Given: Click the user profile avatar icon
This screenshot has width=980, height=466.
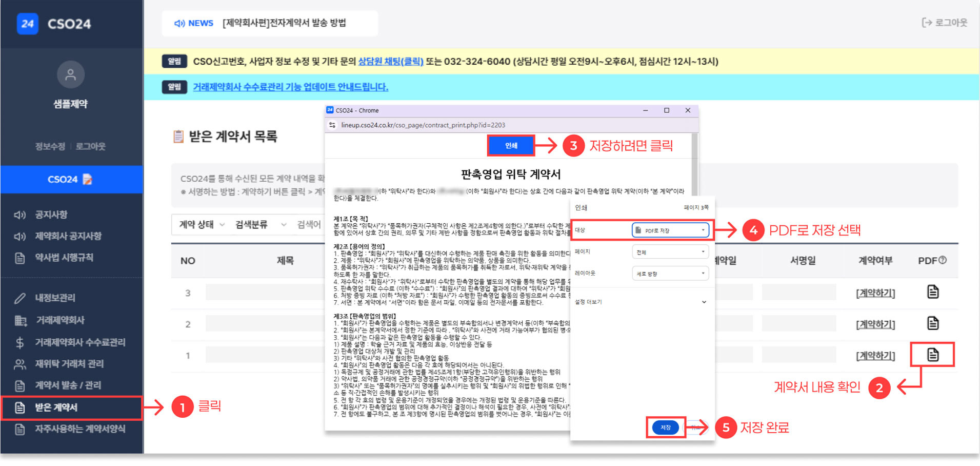Looking at the screenshot, I should [x=71, y=75].
